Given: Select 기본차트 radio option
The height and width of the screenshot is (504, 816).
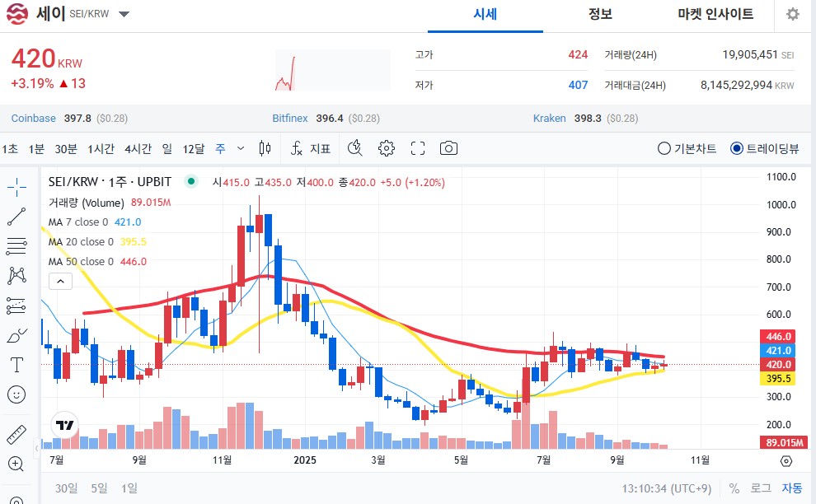Looking at the screenshot, I should (687, 149).
